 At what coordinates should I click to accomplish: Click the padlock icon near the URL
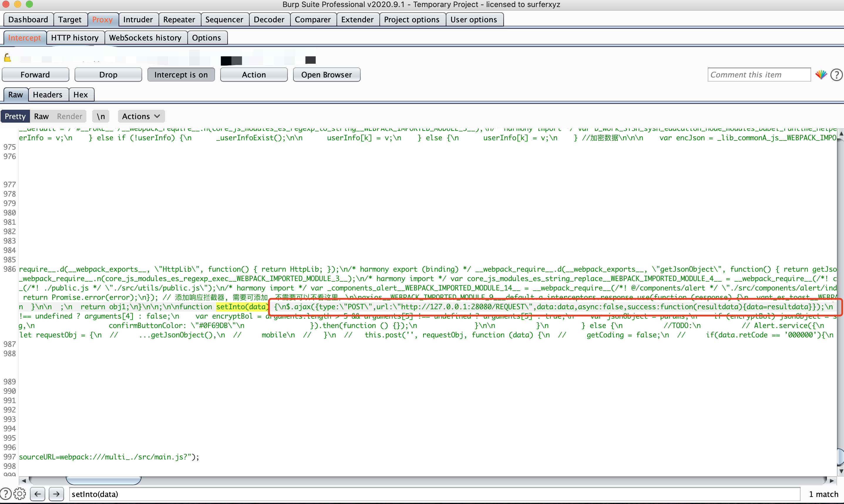pos(7,58)
